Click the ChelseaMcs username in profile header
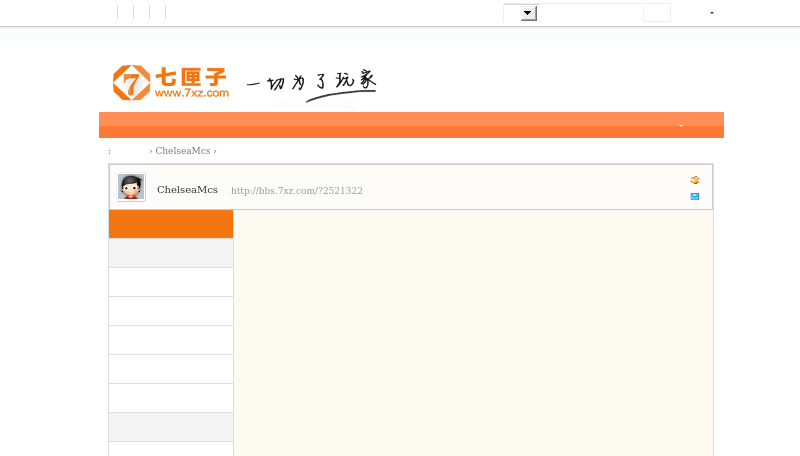 click(187, 190)
